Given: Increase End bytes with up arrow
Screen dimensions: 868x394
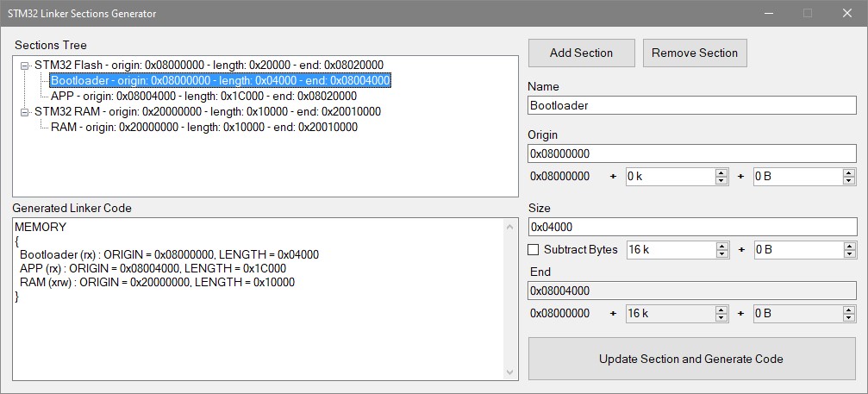Looking at the screenshot, I should 849,310.
